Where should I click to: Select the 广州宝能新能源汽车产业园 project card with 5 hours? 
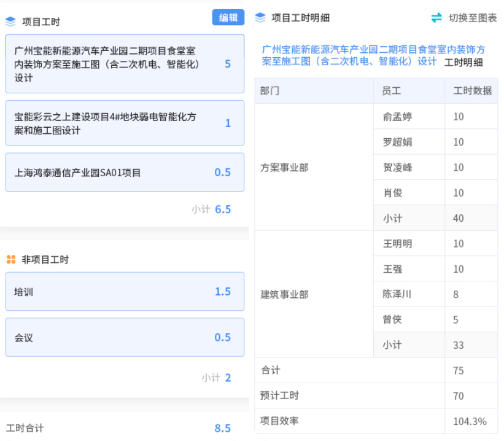(125, 64)
